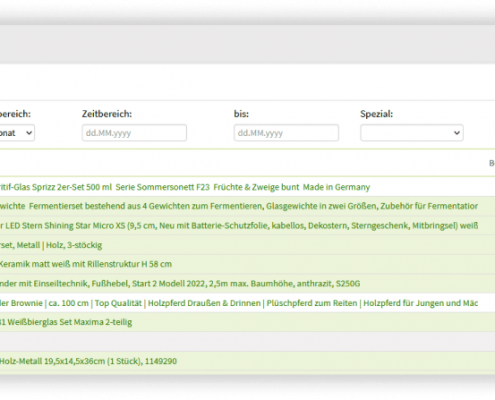Screen dimensions: 495x400
Task: Click the Zeitbereich start date field
Action: tap(134, 133)
